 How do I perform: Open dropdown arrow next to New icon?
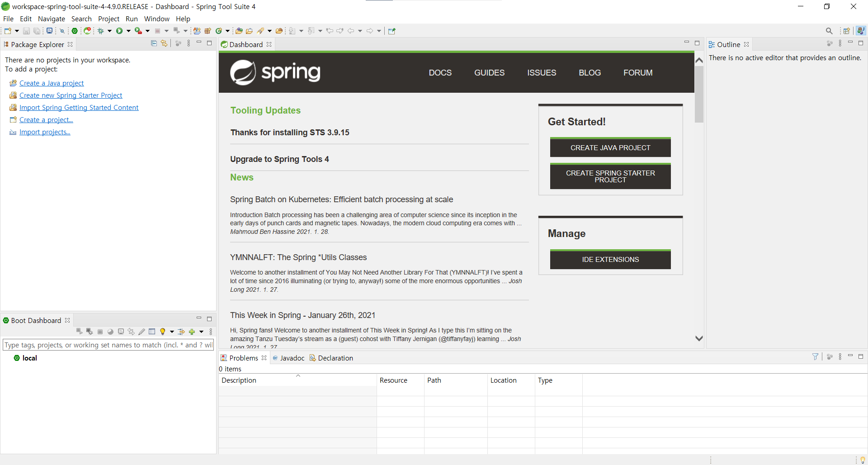[17, 31]
